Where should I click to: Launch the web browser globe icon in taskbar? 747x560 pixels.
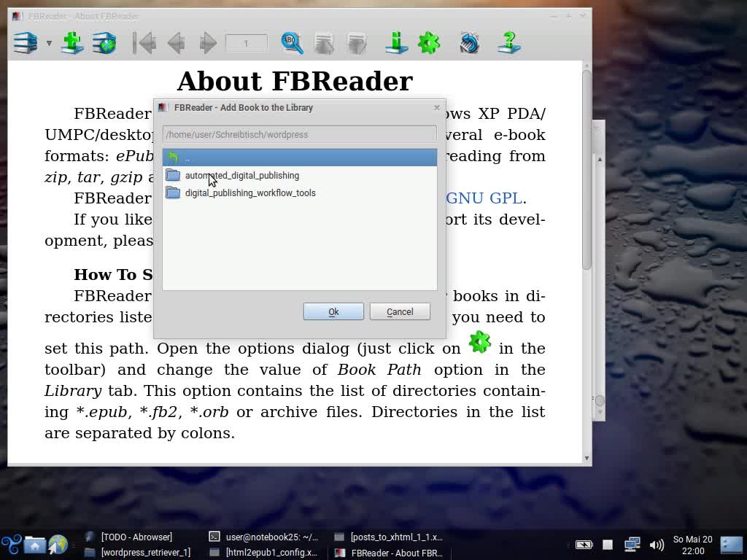58,545
